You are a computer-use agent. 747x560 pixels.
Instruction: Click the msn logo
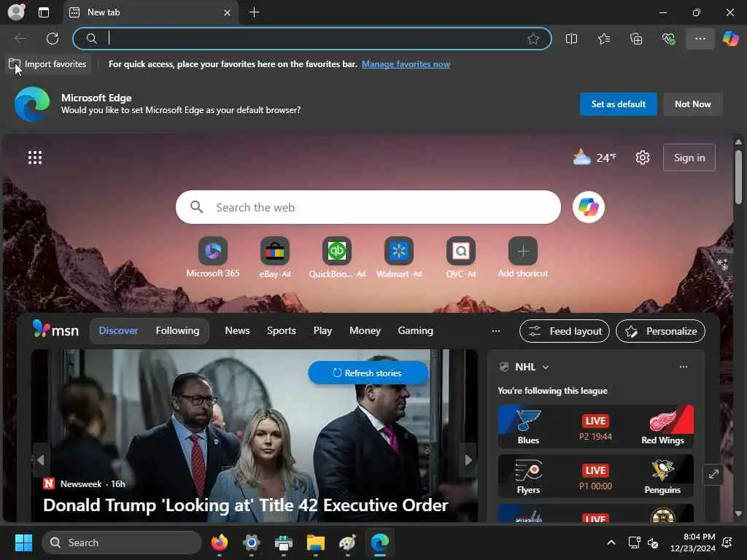55,330
